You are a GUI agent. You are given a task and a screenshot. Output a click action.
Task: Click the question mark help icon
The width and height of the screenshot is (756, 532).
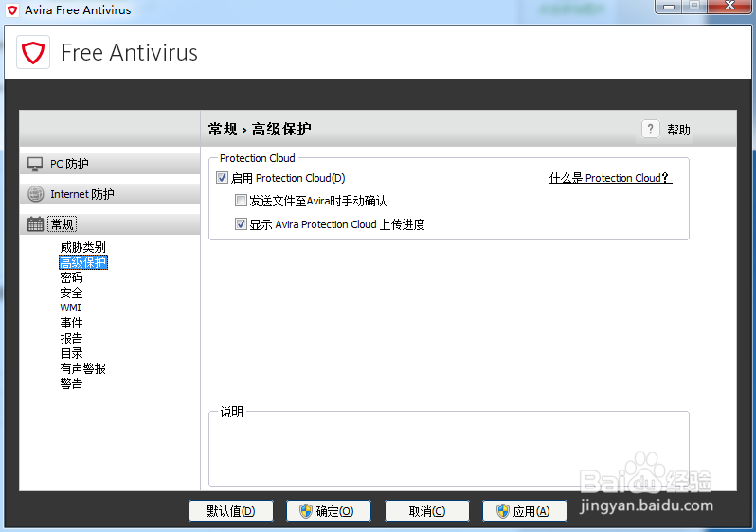click(x=651, y=129)
